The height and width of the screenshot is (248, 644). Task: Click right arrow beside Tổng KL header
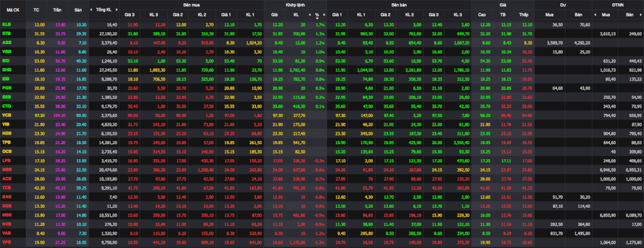pos(116,9)
